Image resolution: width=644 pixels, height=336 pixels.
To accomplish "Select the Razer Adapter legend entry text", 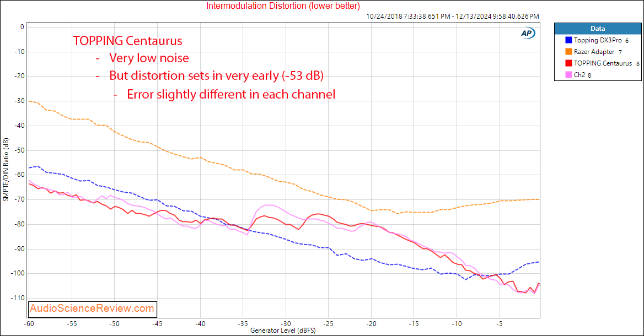I will click(x=594, y=52).
